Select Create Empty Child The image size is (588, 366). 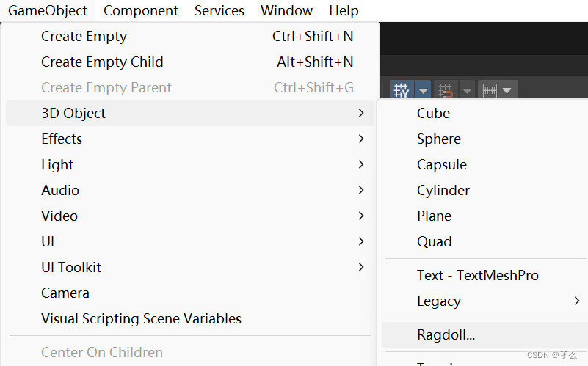pyautogui.click(x=102, y=62)
